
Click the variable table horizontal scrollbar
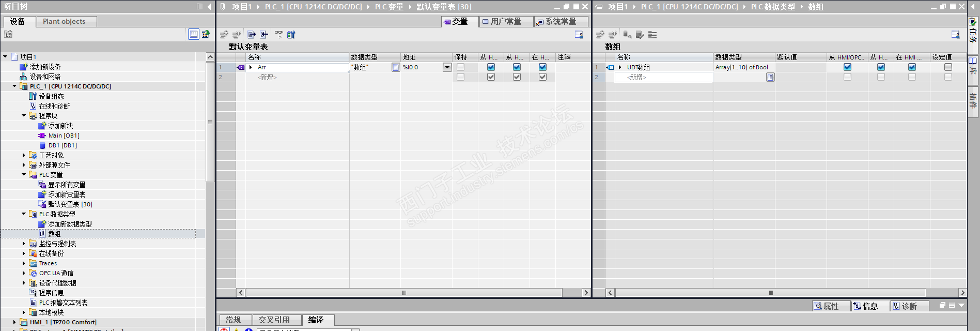[x=404, y=293]
